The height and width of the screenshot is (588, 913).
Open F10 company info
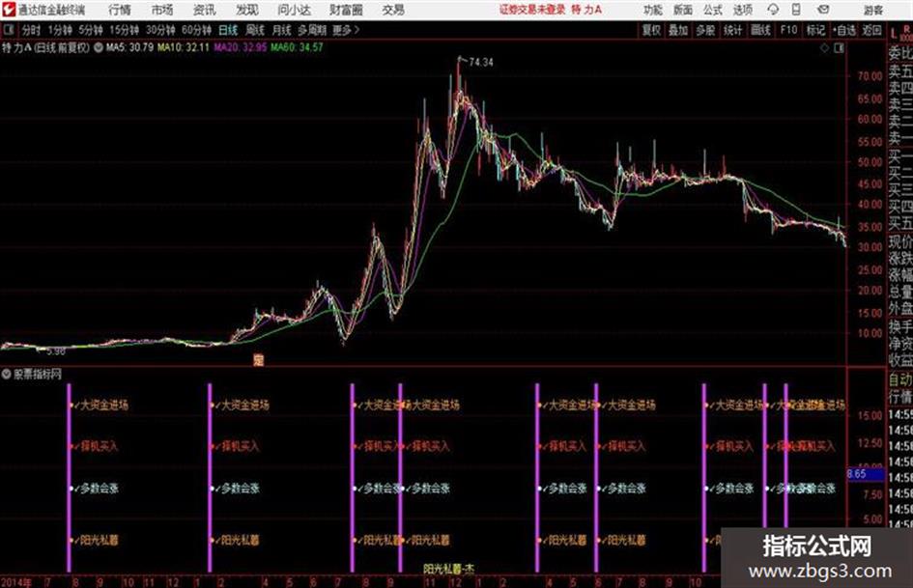[x=789, y=30]
